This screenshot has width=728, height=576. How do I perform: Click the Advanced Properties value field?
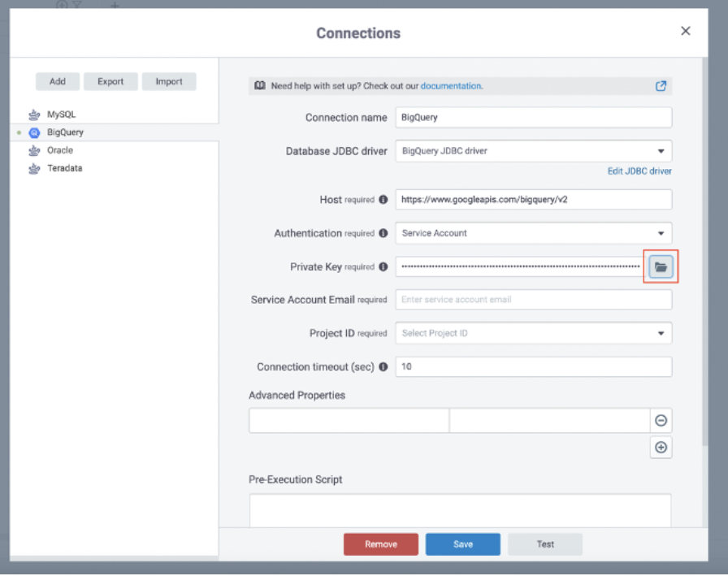coord(550,421)
